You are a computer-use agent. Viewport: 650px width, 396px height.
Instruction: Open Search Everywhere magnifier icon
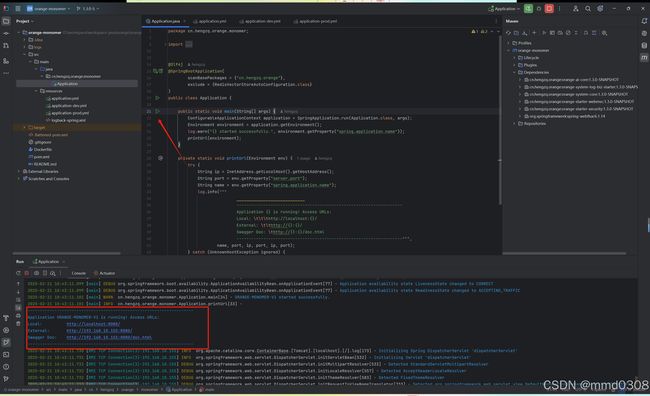(588, 8)
